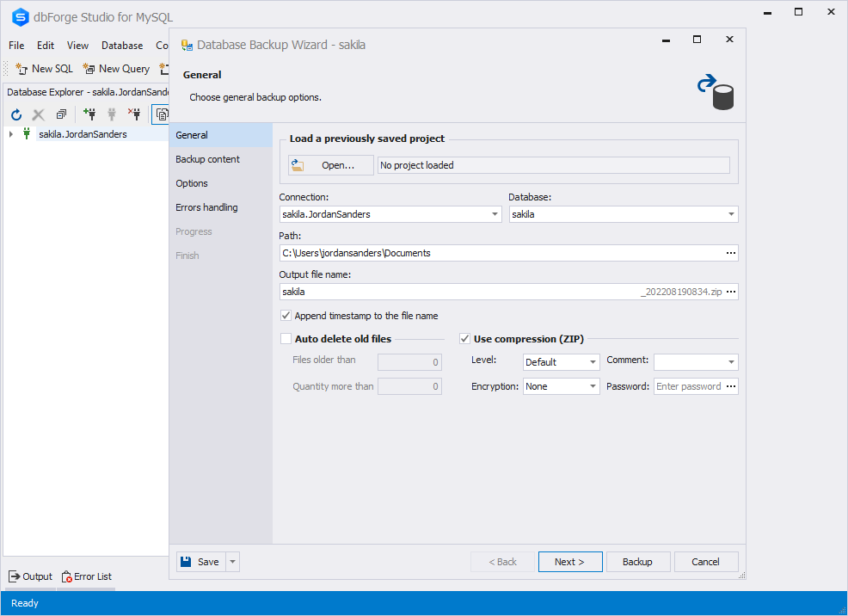The width and height of the screenshot is (848, 616).
Task: Close the Database Backup Wizard window
Action: tap(729, 40)
